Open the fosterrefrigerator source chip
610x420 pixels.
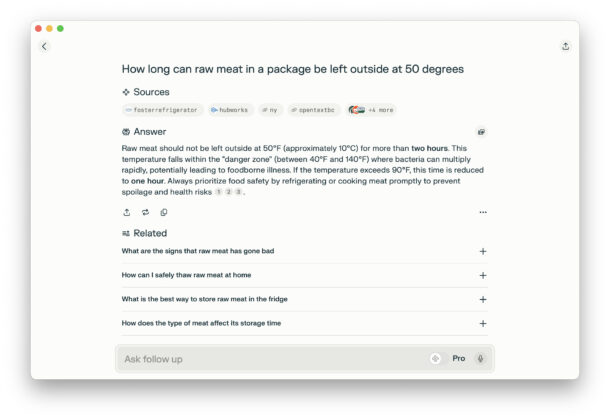pyautogui.click(x=162, y=110)
